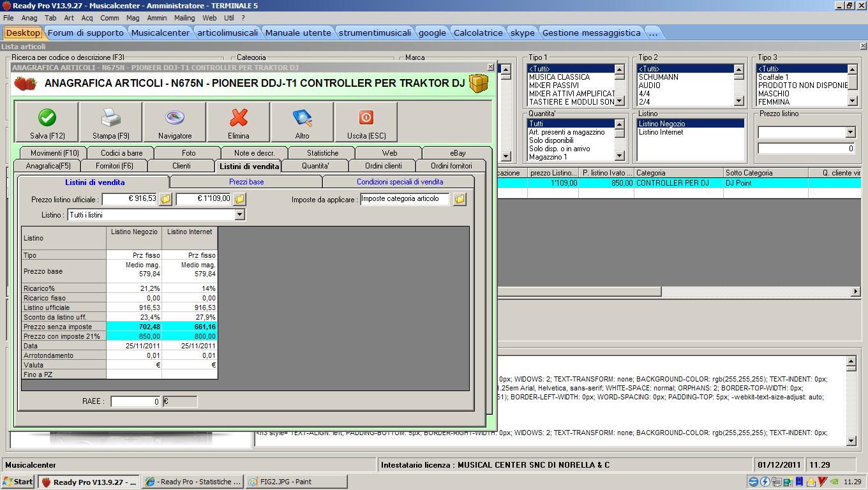
Task: Switch to the Movimenti (F10) tab
Action: [55, 153]
